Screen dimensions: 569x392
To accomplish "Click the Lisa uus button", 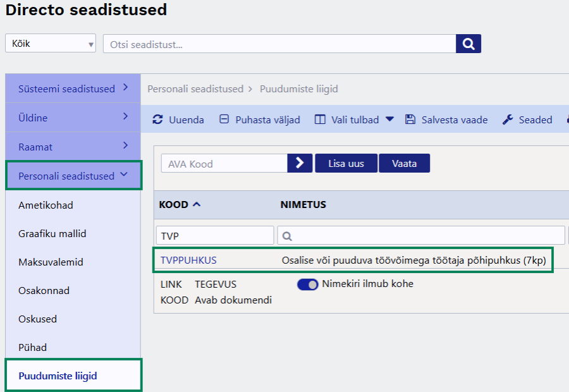I will tap(346, 163).
